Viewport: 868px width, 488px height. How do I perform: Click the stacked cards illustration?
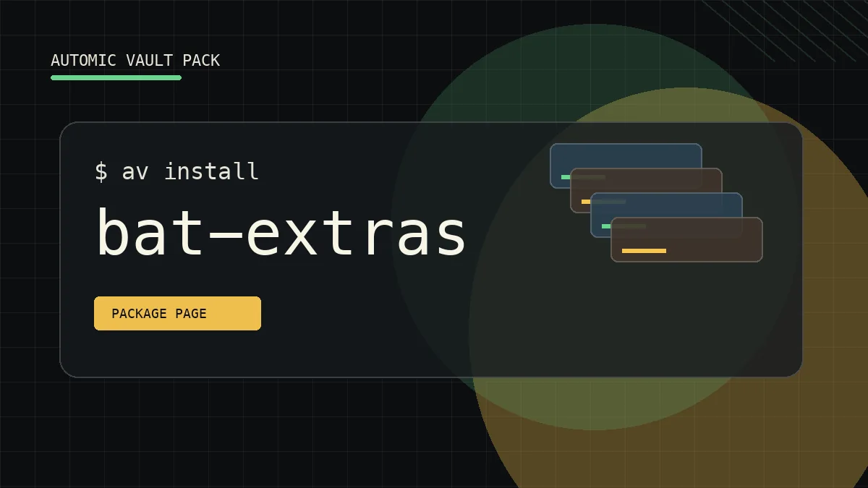coord(656,202)
